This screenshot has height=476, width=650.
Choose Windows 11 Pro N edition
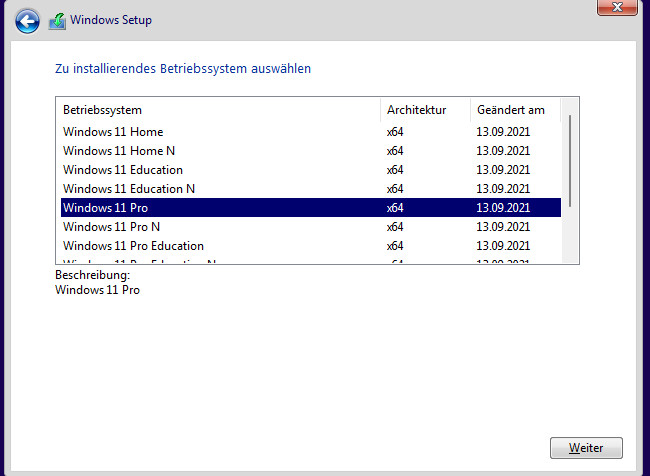pyautogui.click(x=111, y=227)
